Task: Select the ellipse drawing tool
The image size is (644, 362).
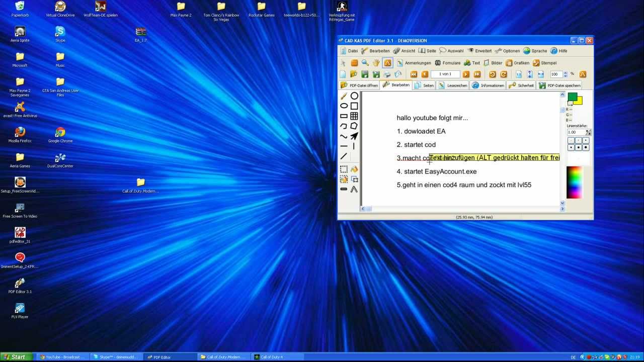Action: pos(344,106)
